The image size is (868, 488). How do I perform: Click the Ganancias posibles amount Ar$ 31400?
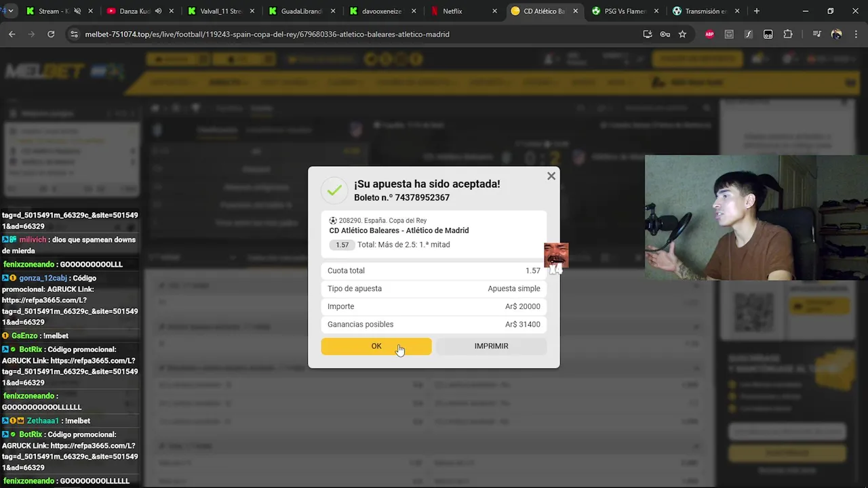tap(523, 325)
